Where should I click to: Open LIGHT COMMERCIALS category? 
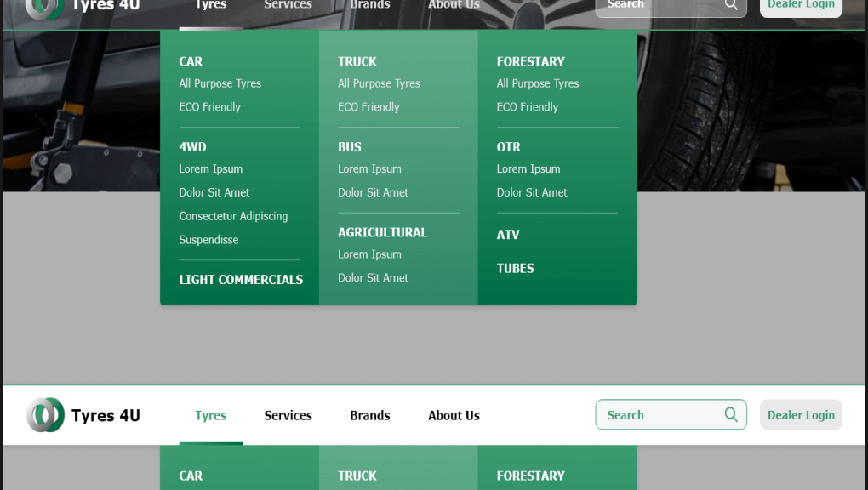pos(241,280)
